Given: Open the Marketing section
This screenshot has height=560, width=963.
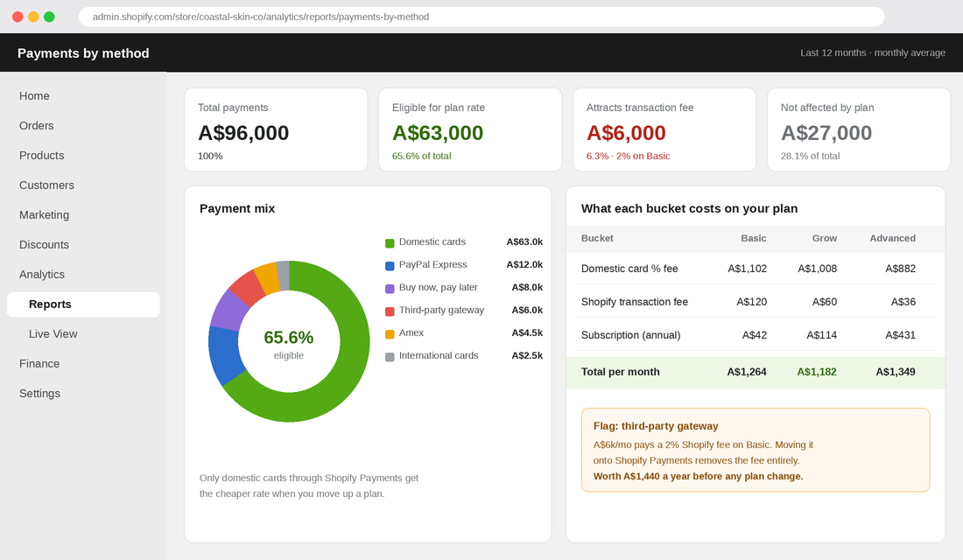Looking at the screenshot, I should 45,215.
